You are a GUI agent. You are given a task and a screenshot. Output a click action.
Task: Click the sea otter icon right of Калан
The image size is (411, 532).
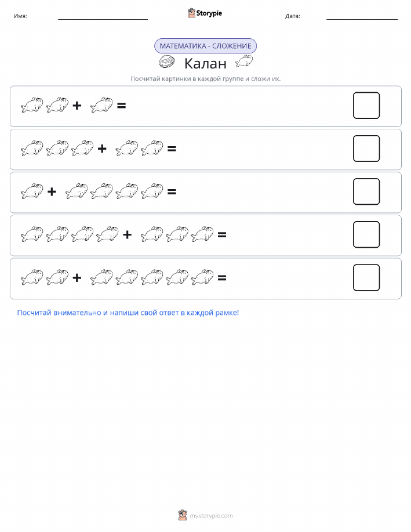click(244, 61)
